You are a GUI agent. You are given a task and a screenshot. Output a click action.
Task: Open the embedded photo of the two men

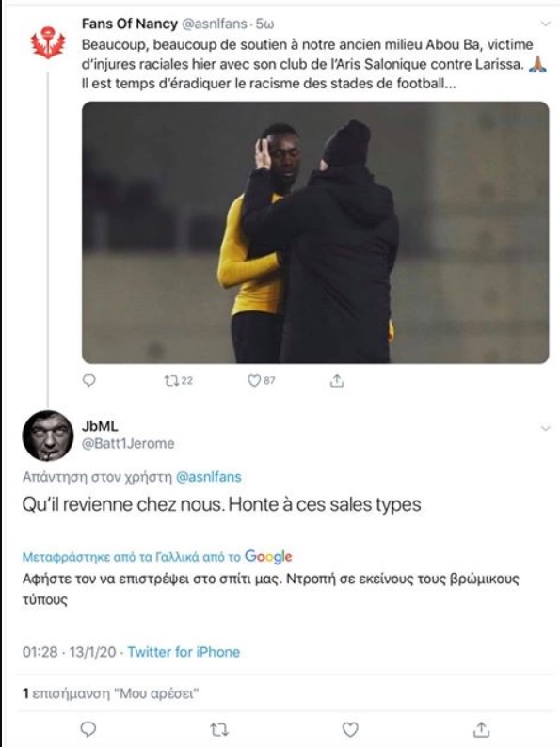point(315,232)
